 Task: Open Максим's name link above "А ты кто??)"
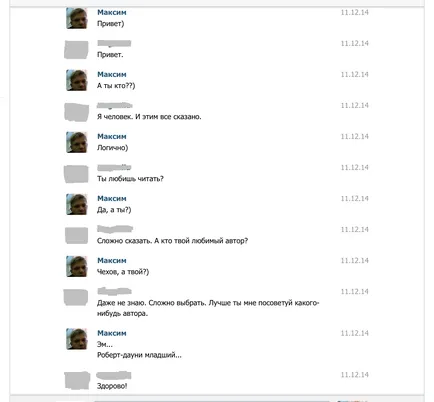click(112, 74)
